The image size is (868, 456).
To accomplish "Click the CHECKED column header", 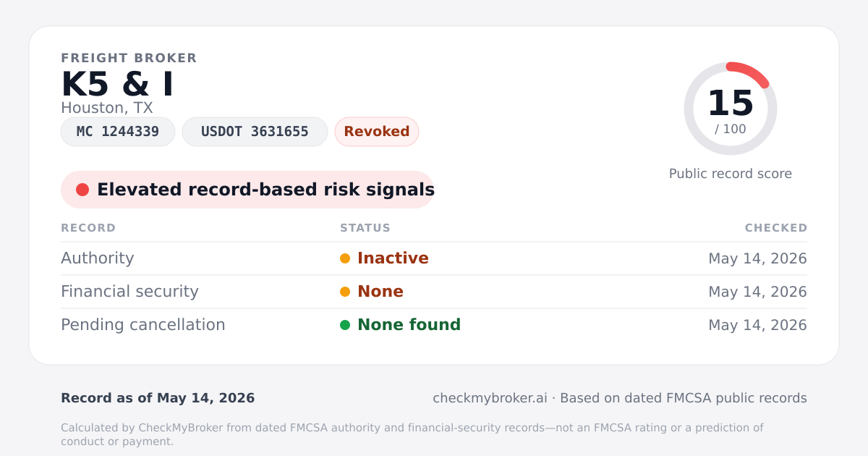I will click(x=776, y=228).
